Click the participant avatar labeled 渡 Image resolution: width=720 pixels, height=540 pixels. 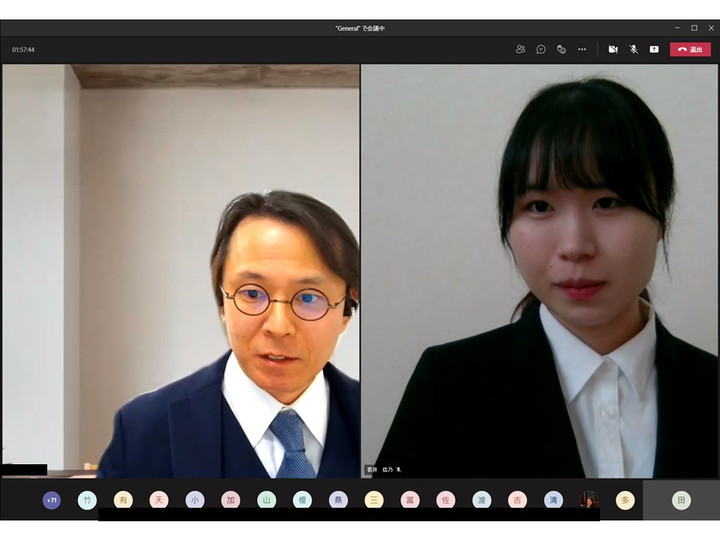[x=482, y=500]
